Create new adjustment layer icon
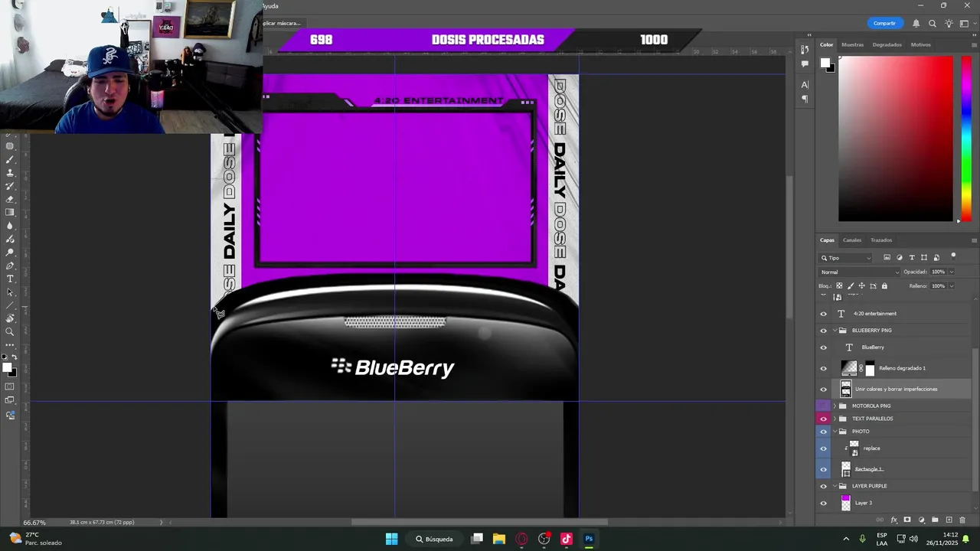The height and width of the screenshot is (551, 980). 921,520
